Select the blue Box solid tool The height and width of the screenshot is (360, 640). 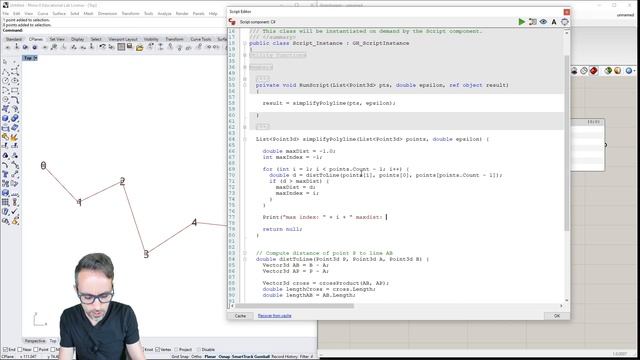point(5,118)
